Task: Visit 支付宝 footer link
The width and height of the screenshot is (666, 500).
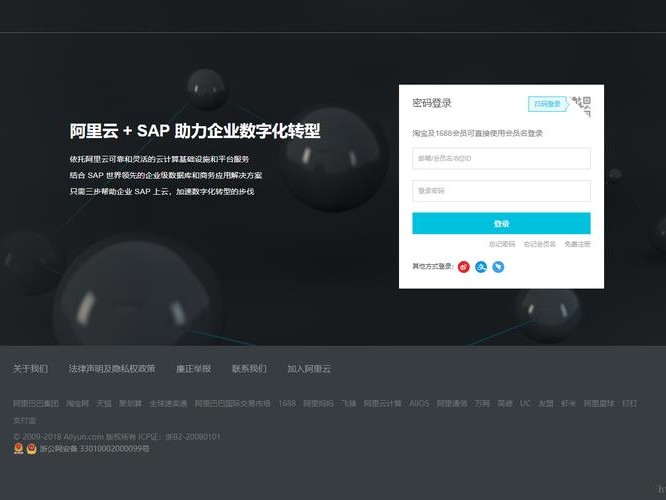Action: point(25,421)
